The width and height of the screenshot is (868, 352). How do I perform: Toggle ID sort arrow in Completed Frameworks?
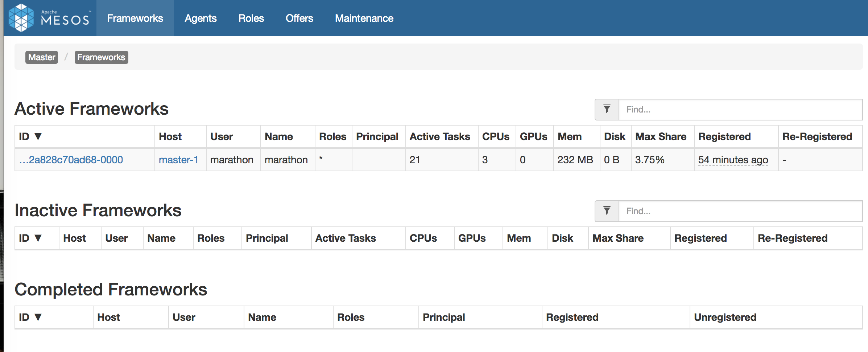[38, 317]
